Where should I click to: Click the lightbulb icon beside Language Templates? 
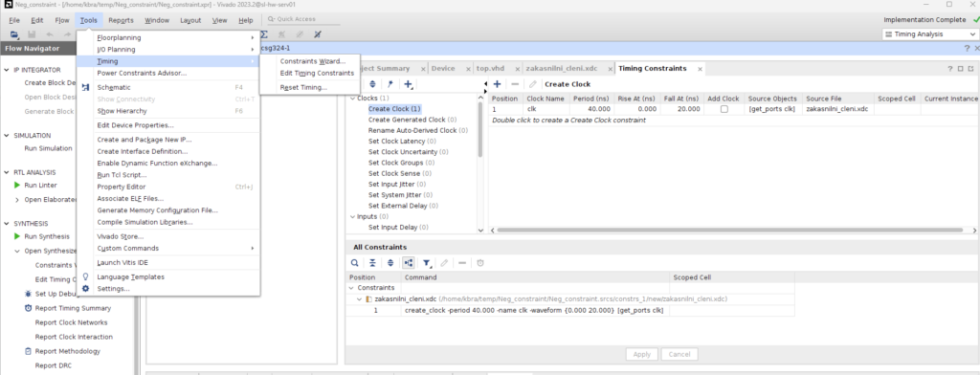tap(85, 276)
